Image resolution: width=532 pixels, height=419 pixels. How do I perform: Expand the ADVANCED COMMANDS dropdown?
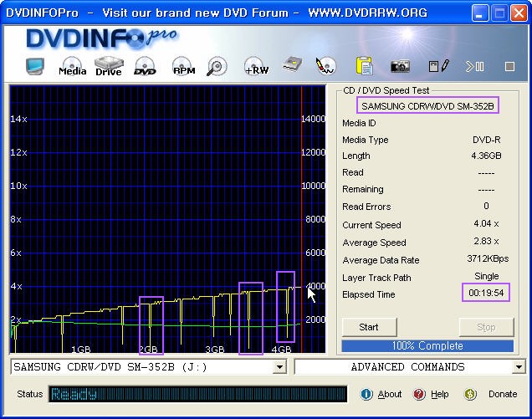[x=519, y=367]
